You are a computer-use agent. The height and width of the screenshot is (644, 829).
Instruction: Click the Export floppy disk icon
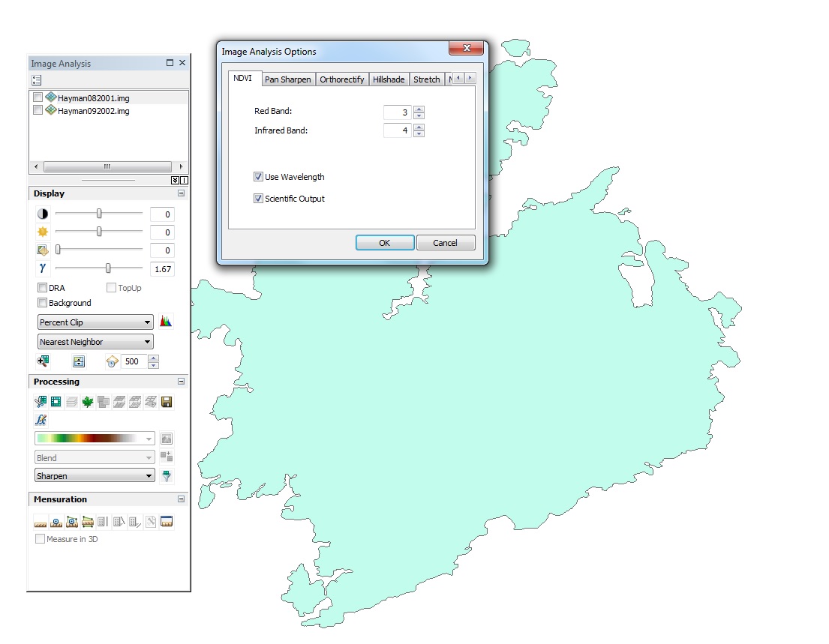point(167,403)
